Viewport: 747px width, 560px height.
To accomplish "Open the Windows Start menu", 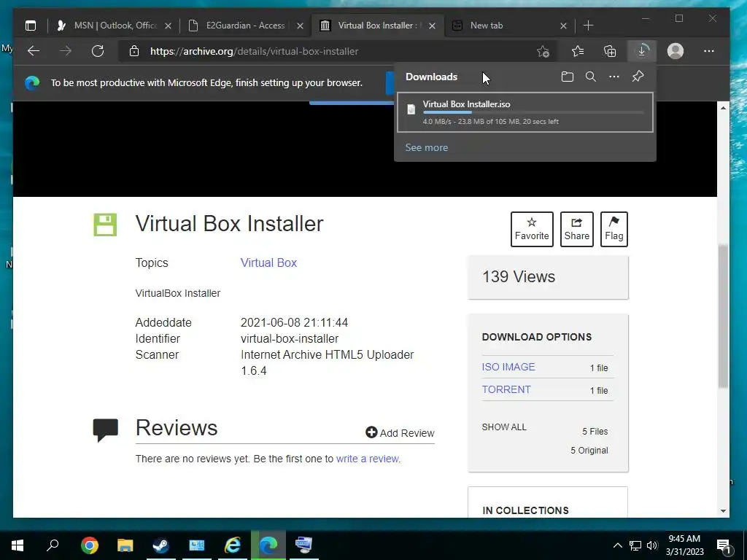I will click(x=18, y=545).
